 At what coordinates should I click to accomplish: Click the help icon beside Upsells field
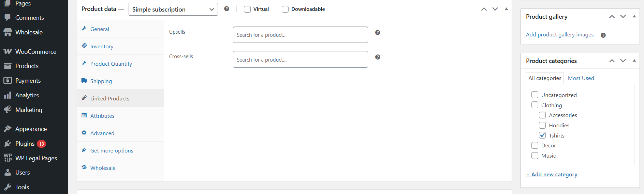378,33
